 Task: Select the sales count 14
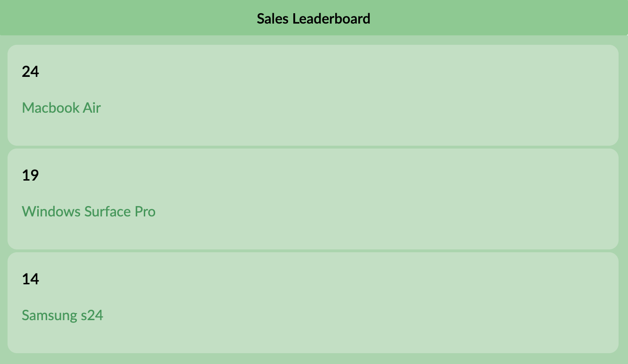[x=30, y=279]
